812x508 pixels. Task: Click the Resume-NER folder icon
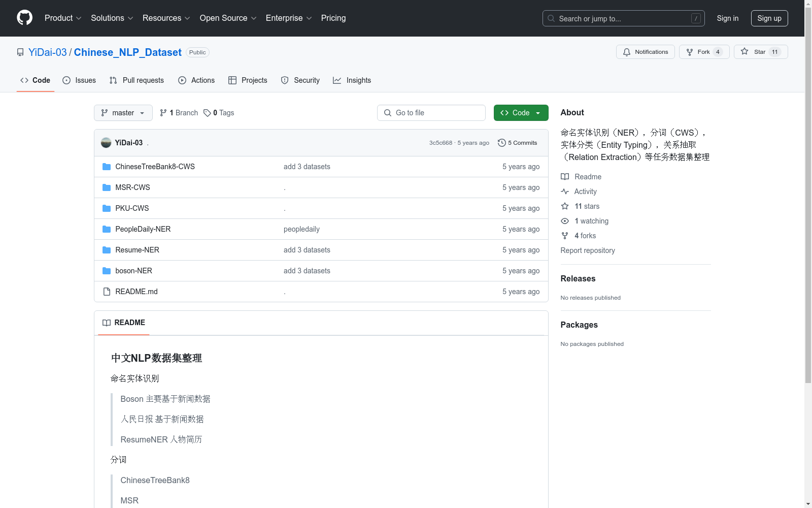click(x=107, y=250)
